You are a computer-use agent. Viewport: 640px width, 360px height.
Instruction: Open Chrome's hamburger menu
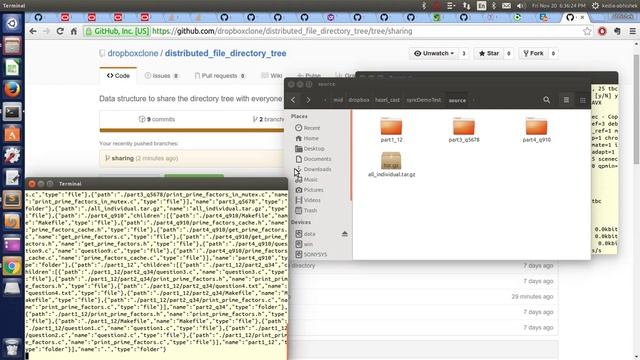pos(632,31)
